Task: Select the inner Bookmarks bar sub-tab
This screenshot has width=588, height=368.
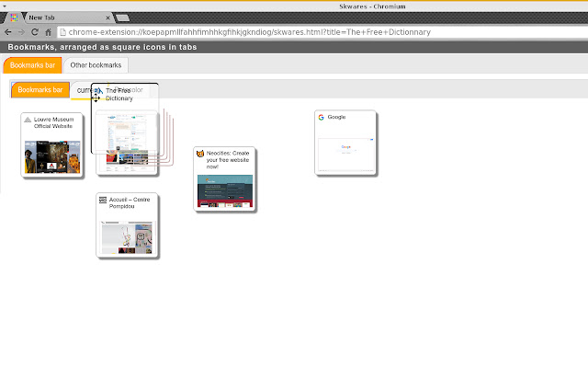Action: pyautogui.click(x=40, y=90)
